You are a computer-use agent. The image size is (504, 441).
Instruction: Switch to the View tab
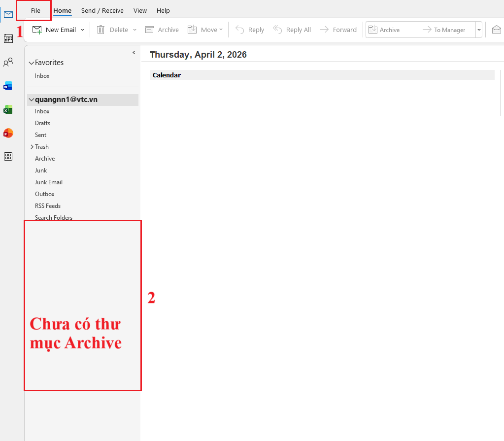coord(140,11)
